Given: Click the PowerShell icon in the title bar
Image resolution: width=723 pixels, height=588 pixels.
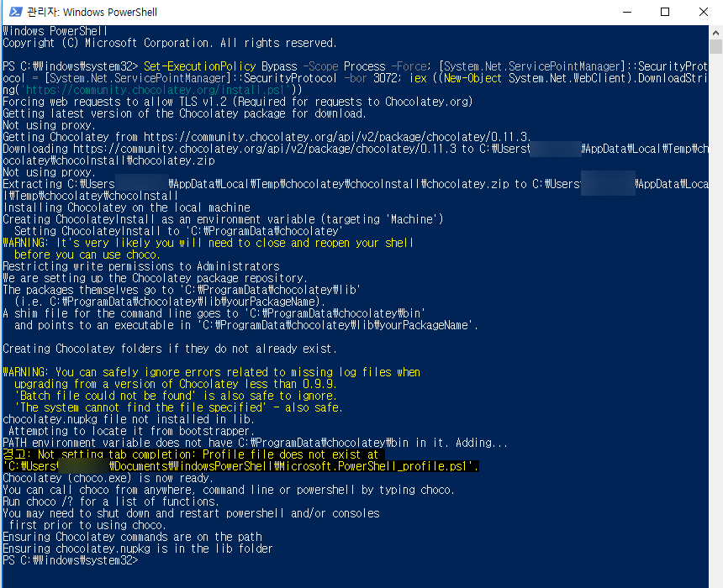Looking at the screenshot, I should tap(15, 12).
